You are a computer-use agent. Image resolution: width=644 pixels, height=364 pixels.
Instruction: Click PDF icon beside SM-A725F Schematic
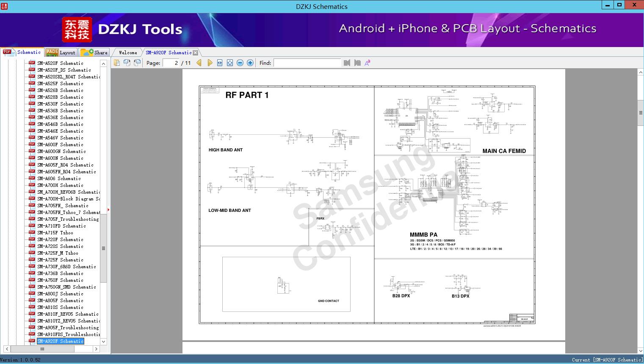(x=32, y=259)
